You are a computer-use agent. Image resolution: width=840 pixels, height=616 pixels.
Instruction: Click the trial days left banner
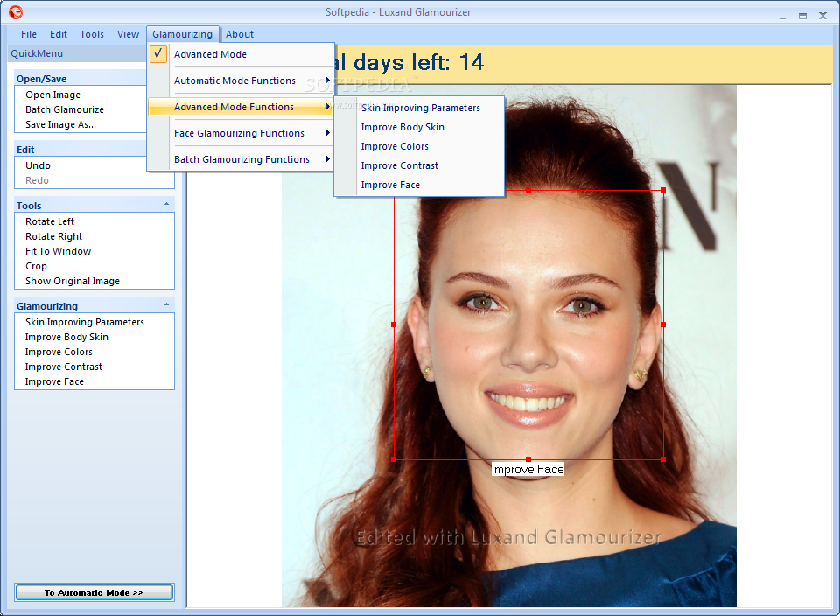point(583,63)
